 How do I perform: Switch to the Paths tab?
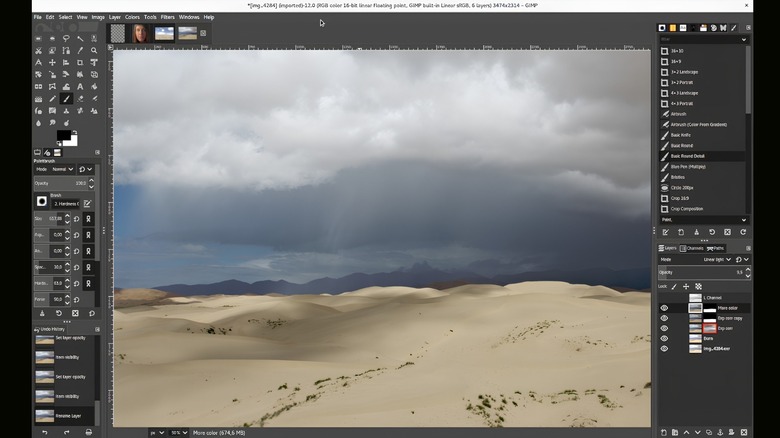[x=716, y=248]
